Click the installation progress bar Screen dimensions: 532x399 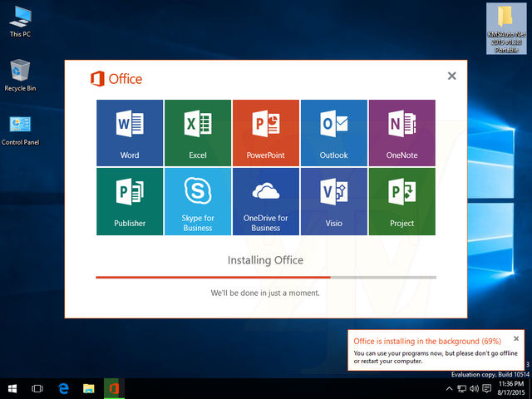[x=266, y=277]
